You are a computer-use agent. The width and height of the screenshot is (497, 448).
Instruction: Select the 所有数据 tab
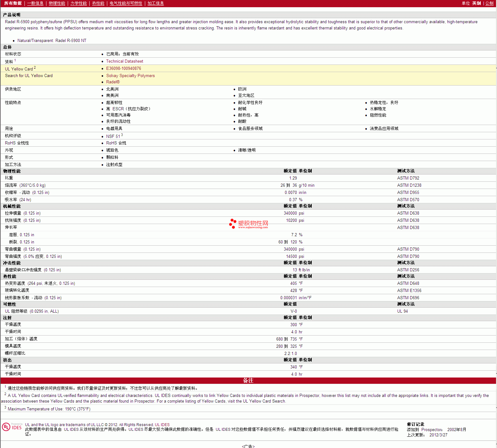pos(13,3)
